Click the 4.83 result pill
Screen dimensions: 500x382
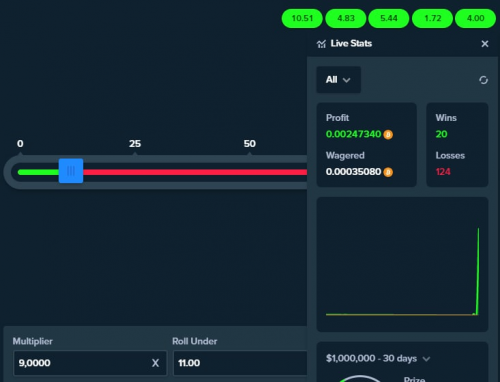(346, 18)
